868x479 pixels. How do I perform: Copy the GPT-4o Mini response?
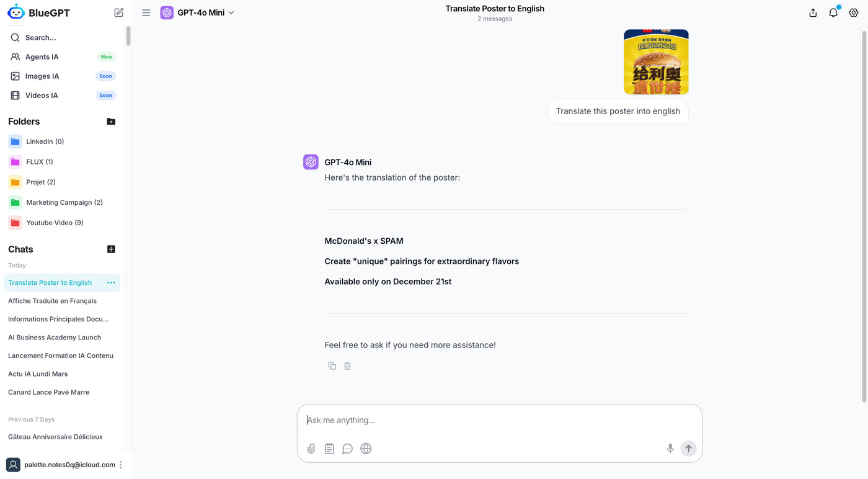(x=332, y=366)
